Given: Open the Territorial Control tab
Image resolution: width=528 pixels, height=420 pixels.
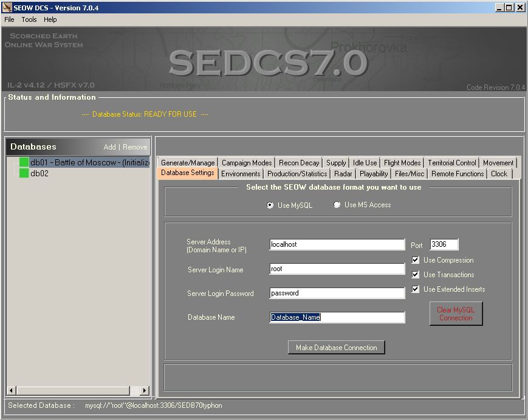Looking at the screenshot, I should pos(451,163).
